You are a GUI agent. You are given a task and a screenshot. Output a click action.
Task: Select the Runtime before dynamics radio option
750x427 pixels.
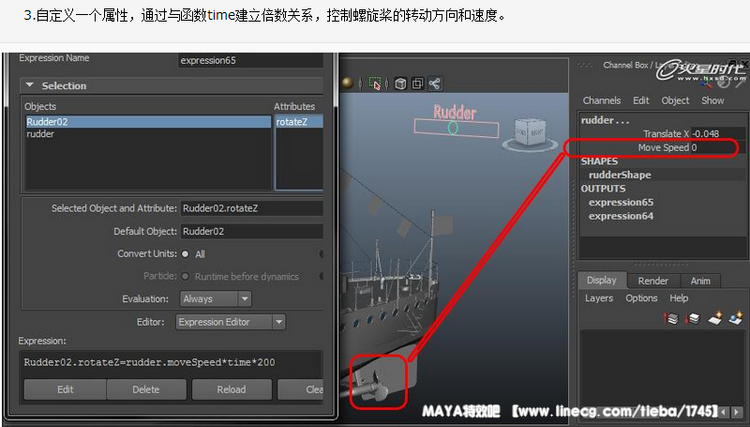(x=185, y=276)
